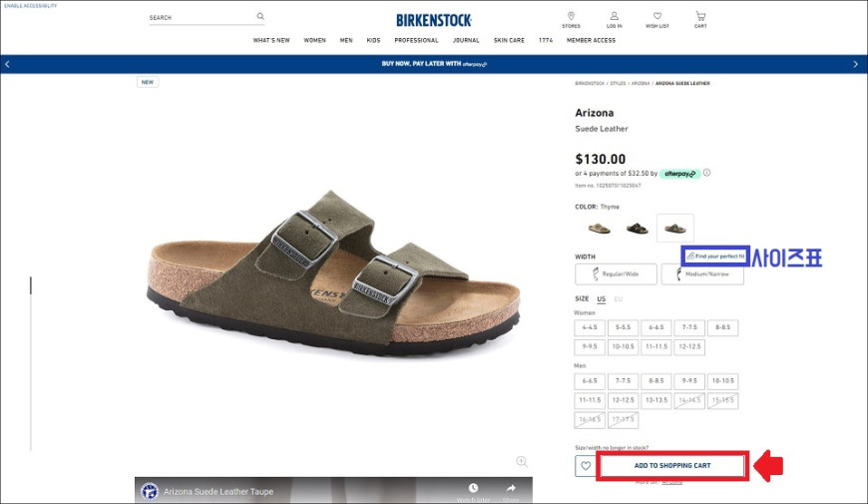Select Men size 12-12.5
The height and width of the screenshot is (504, 868).
(623, 400)
